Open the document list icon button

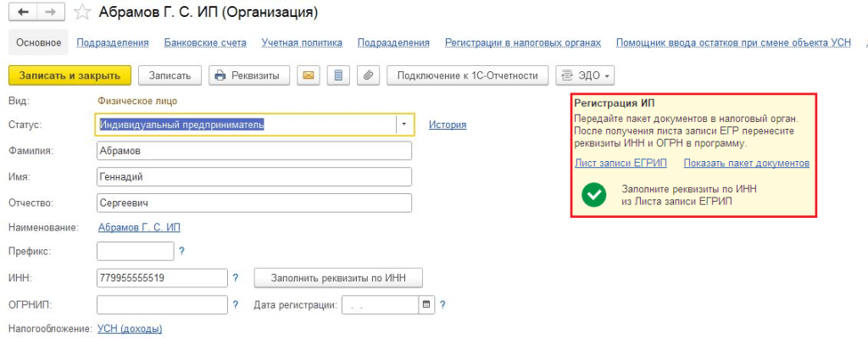coord(337,75)
